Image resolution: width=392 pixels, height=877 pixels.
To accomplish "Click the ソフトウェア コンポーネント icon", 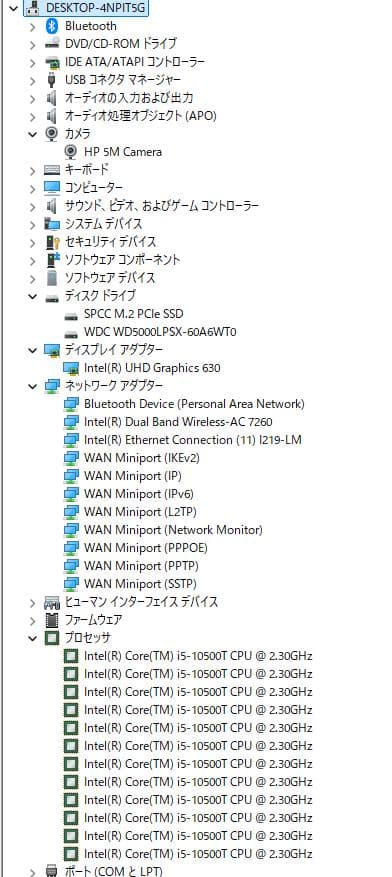I will [x=52, y=260].
